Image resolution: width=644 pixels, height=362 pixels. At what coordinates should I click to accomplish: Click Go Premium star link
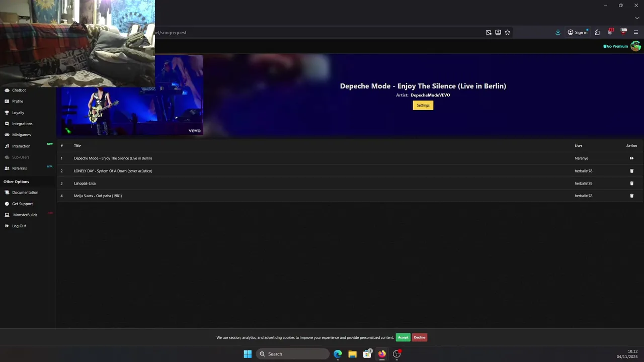click(x=615, y=46)
